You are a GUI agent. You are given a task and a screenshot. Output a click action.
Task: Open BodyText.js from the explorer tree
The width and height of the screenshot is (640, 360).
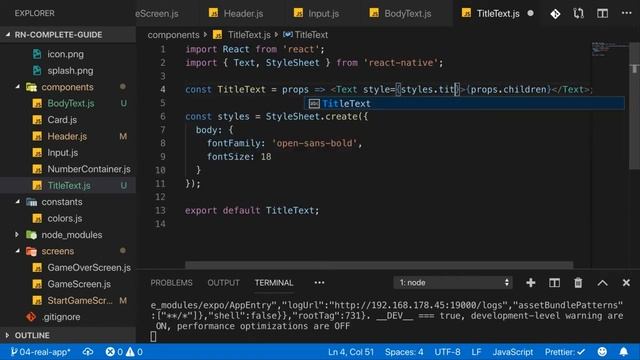tap(71, 103)
